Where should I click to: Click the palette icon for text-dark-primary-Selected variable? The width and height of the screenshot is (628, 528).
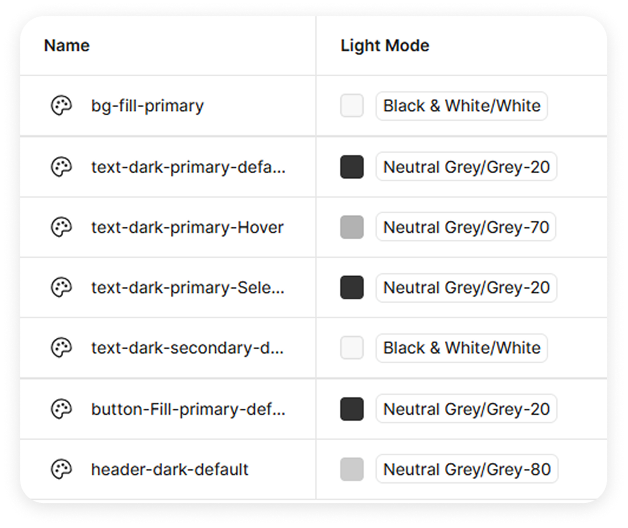[x=61, y=288]
